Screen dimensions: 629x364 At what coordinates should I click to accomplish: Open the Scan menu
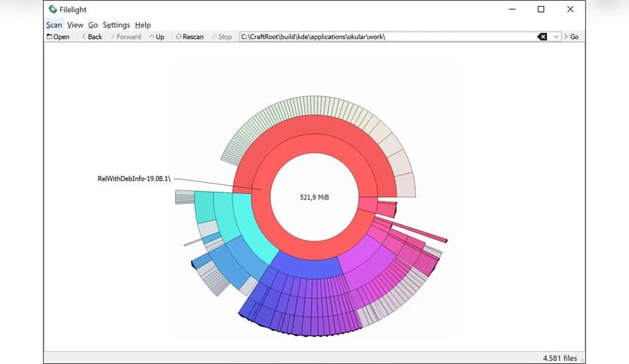[x=53, y=25]
